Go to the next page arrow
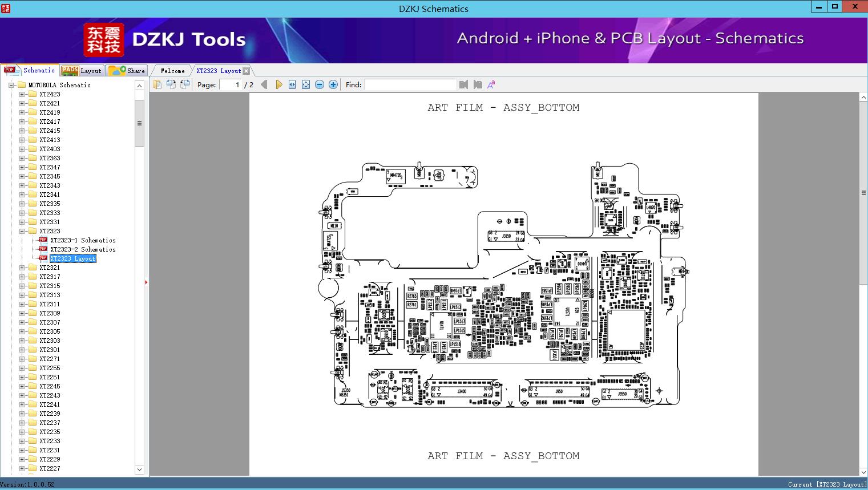 (x=278, y=84)
